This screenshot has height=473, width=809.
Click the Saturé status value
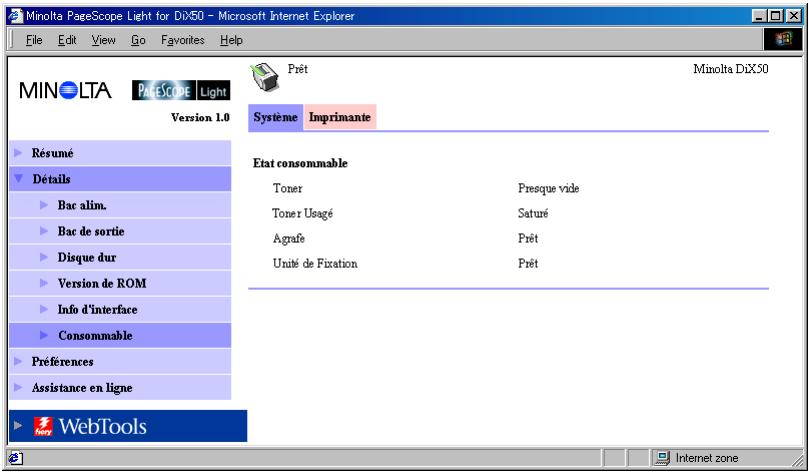click(x=533, y=213)
